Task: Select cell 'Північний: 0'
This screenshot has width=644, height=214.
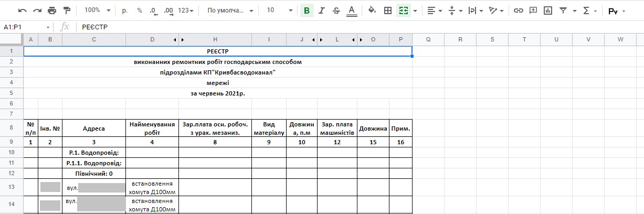Action: tap(94, 173)
